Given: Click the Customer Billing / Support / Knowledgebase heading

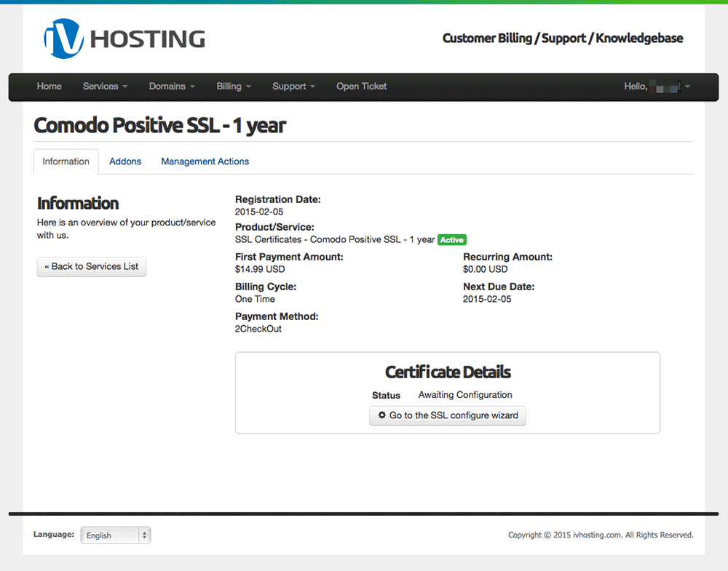Looking at the screenshot, I should pos(563,38).
